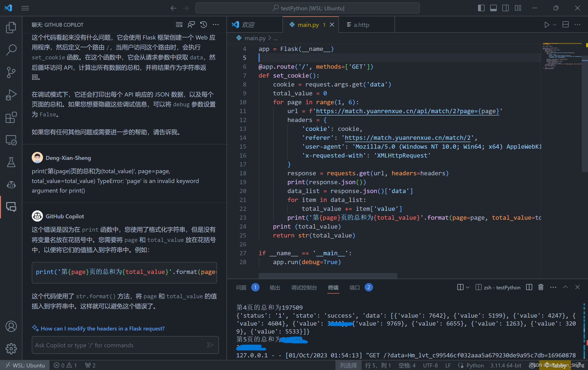Open the 输出 panel tab
The width and height of the screenshot is (588, 370).
(x=275, y=287)
